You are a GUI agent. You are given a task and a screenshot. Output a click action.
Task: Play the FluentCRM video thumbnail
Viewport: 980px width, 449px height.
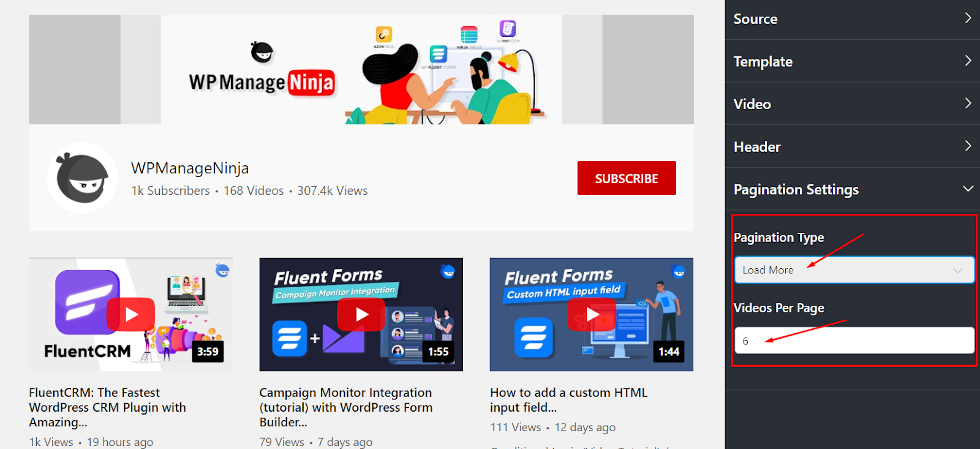[131, 314]
